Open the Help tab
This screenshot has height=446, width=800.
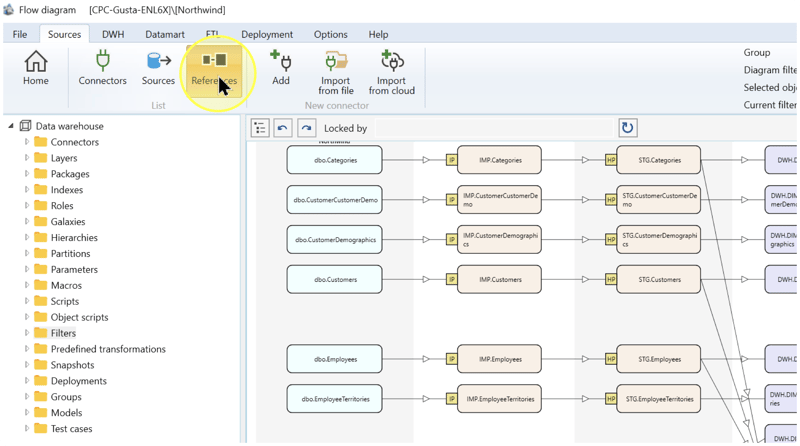(x=378, y=34)
